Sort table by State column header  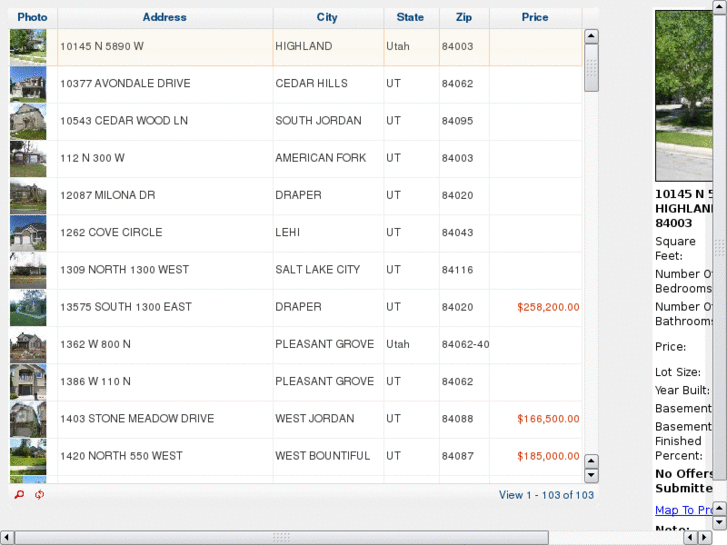(410, 17)
